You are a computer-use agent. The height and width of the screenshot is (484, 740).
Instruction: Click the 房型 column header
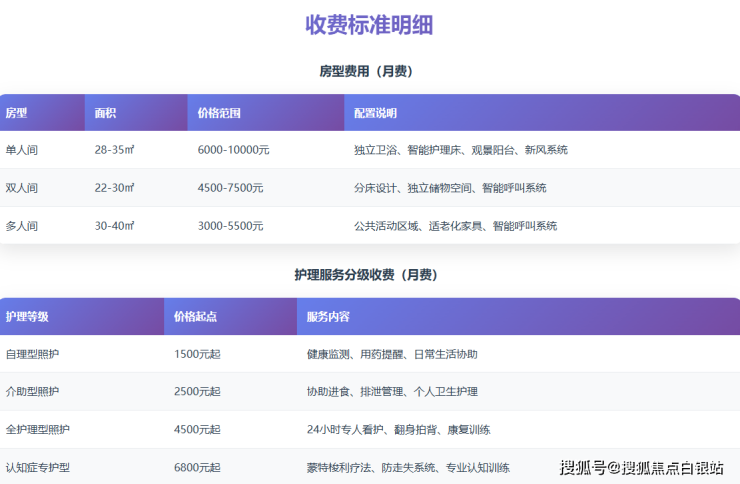coord(17,113)
